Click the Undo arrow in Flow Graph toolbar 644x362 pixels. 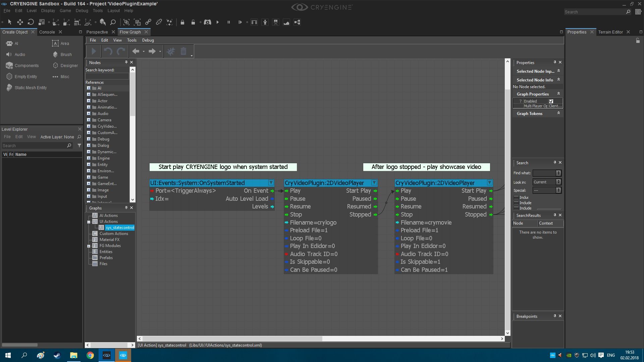tap(108, 51)
